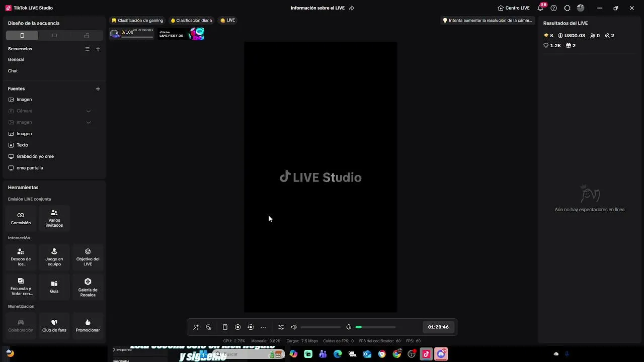Open the Guía tool
Screen dimensions: 644x362
[x=54, y=287]
